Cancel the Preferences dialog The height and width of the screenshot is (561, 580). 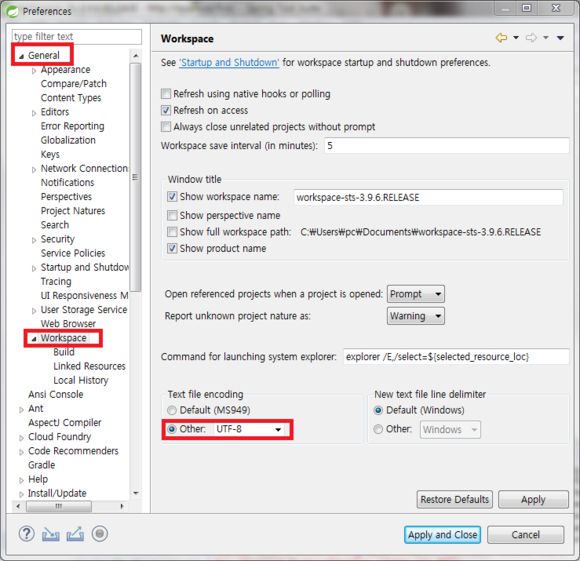click(x=526, y=534)
